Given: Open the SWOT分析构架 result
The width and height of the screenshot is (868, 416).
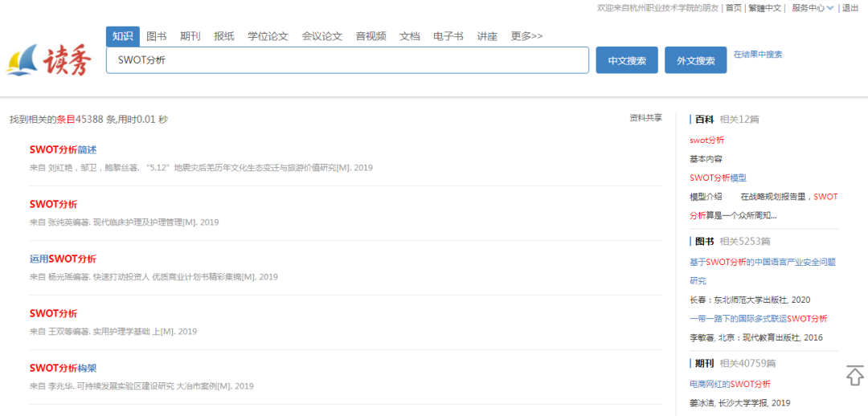Looking at the screenshot, I should (x=63, y=368).
